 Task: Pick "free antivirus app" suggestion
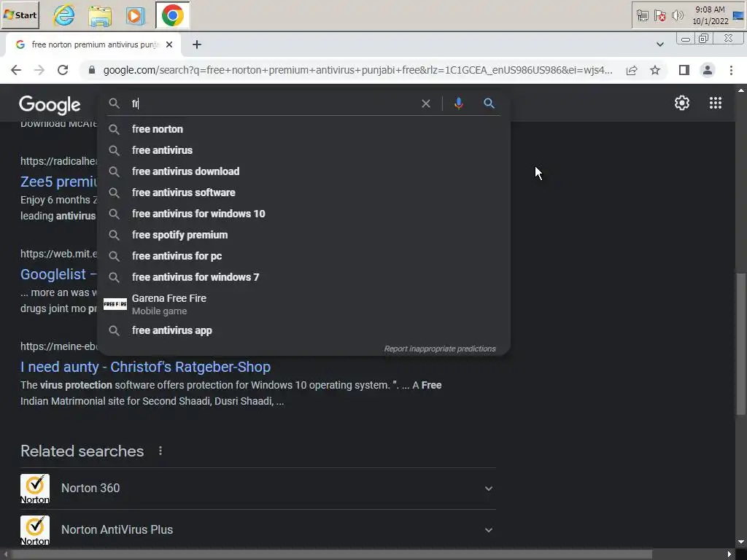pyautogui.click(x=304, y=330)
